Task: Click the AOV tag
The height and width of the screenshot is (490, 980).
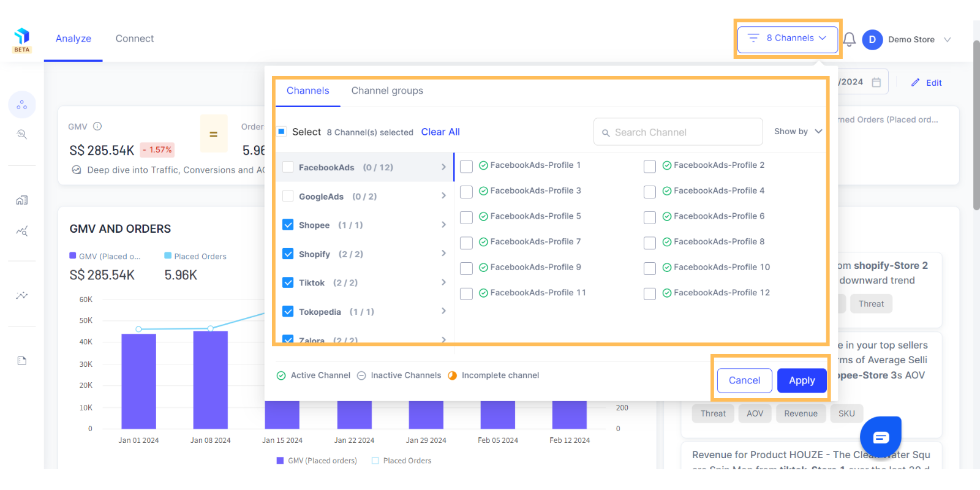Action: coord(755,413)
